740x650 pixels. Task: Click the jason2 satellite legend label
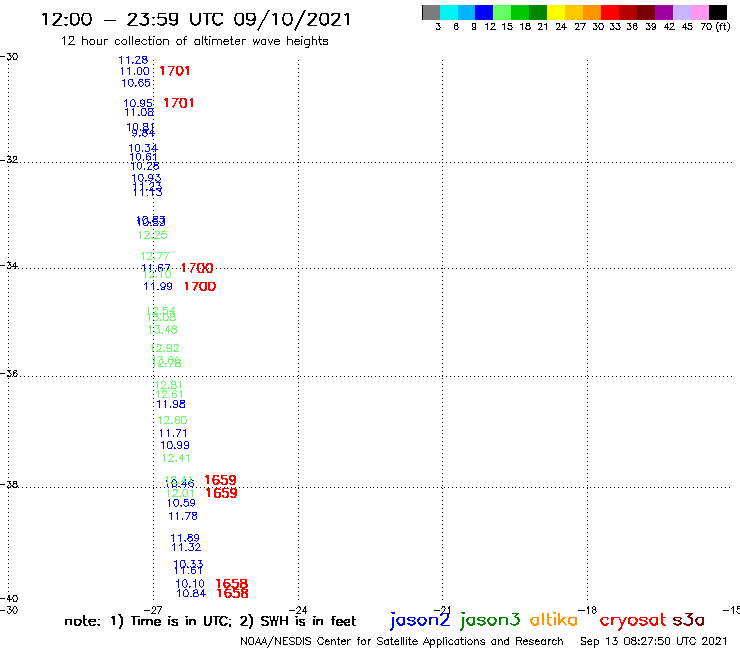[420, 620]
